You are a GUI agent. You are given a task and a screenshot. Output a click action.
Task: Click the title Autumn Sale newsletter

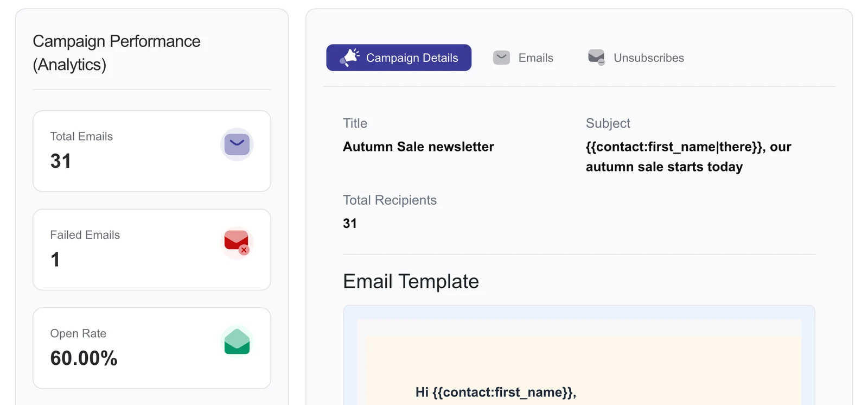pyautogui.click(x=418, y=147)
